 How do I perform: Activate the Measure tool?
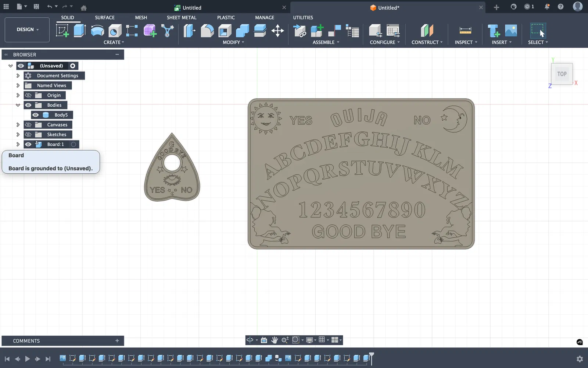coord(465,31)
